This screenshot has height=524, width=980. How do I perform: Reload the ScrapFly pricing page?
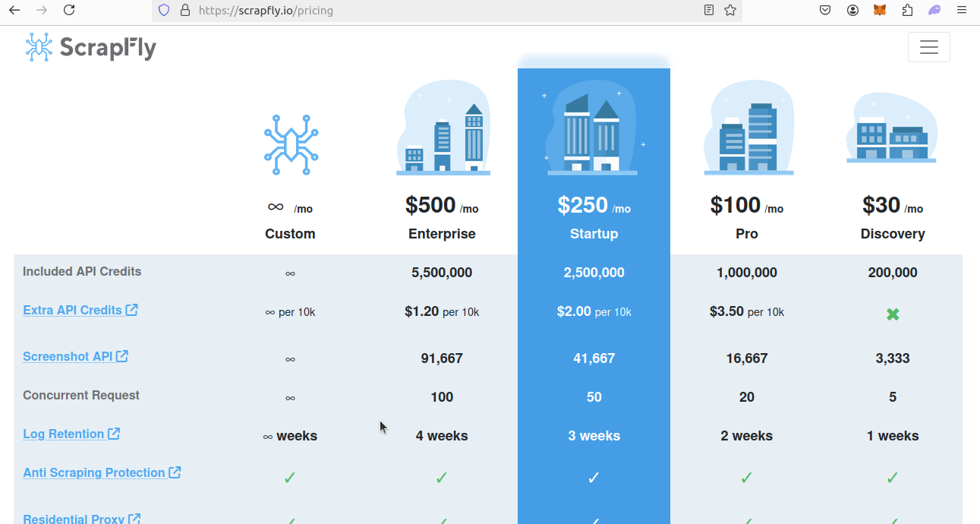pyautogui.click(x=69, y=11)
